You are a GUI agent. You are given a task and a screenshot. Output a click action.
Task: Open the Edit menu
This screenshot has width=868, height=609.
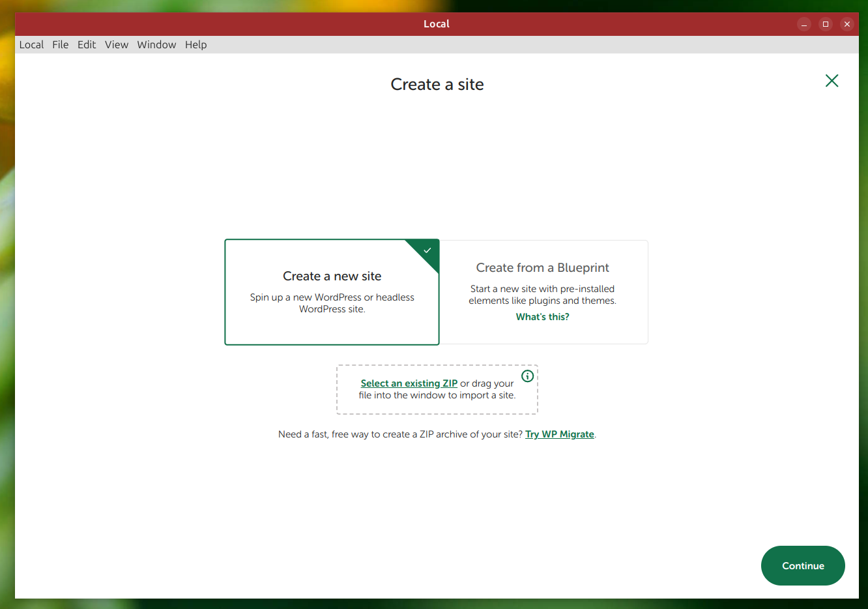[87, 45]
